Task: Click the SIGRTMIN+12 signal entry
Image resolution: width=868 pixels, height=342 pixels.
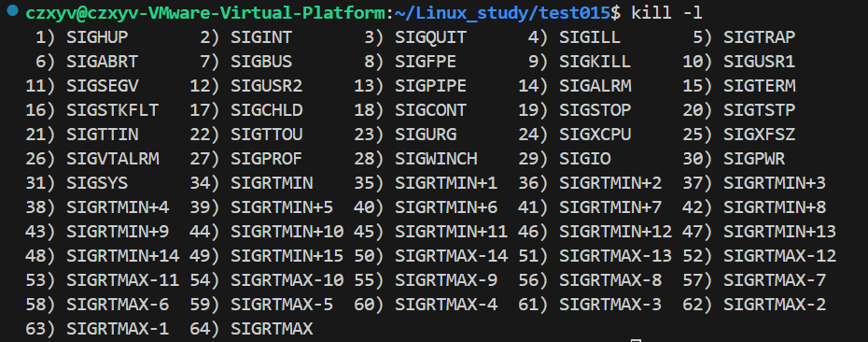Action: point(616,232)
